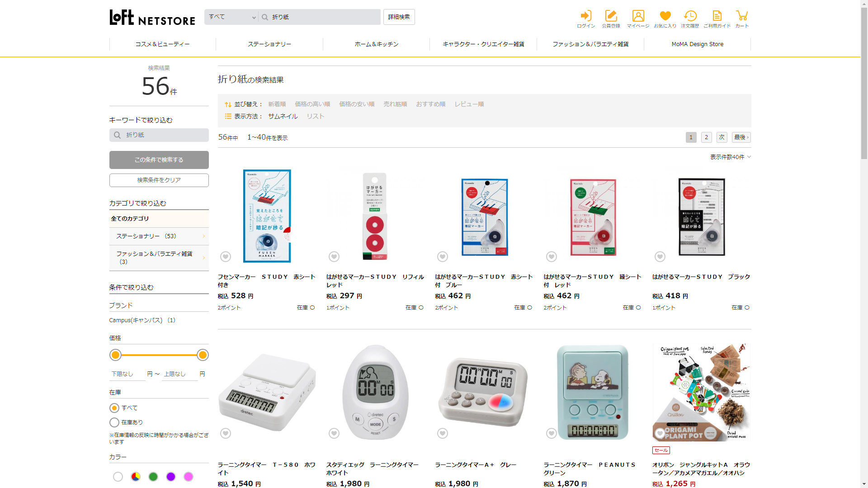This screenshot has height=488, width=868.
Task: Sort results by 価格の高い順
Action: 312,104
